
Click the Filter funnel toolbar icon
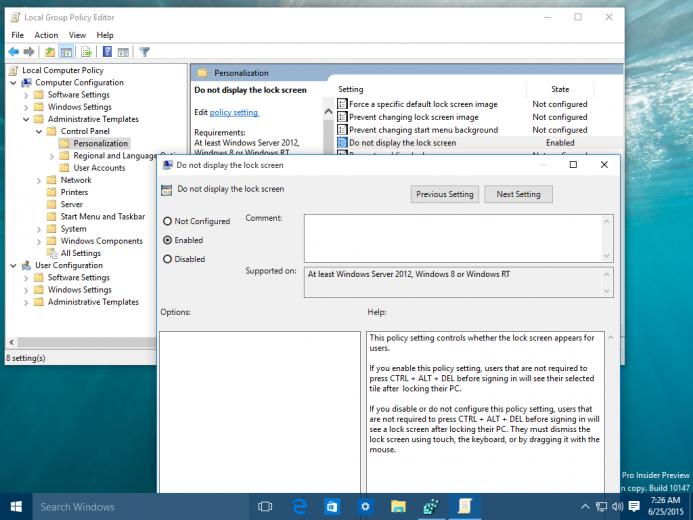145,52
